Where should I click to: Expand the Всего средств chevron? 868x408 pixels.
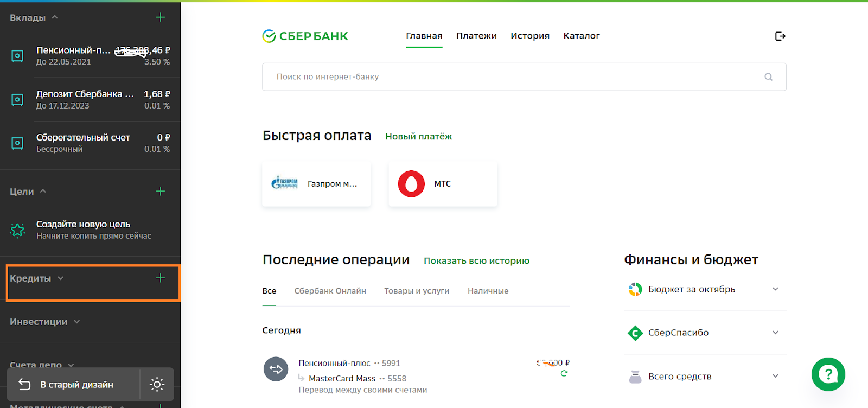[x=776, y=376]
